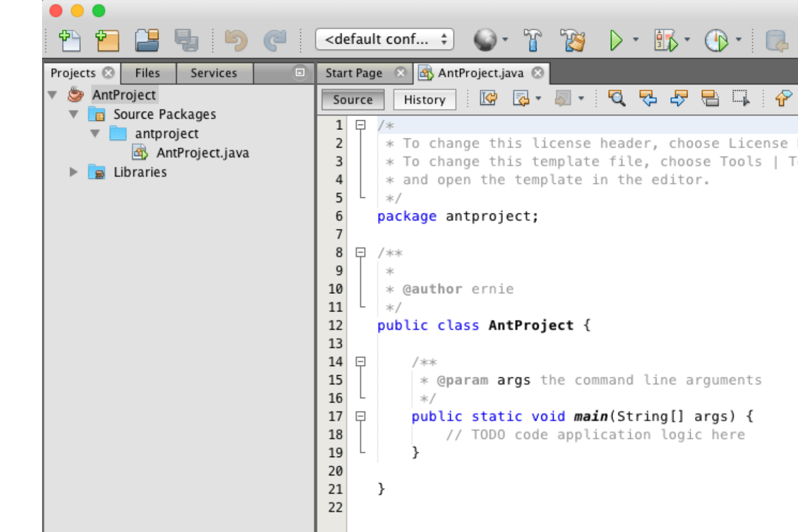
Task: Build the project using the hammer icon
Action: coord(533,39)
